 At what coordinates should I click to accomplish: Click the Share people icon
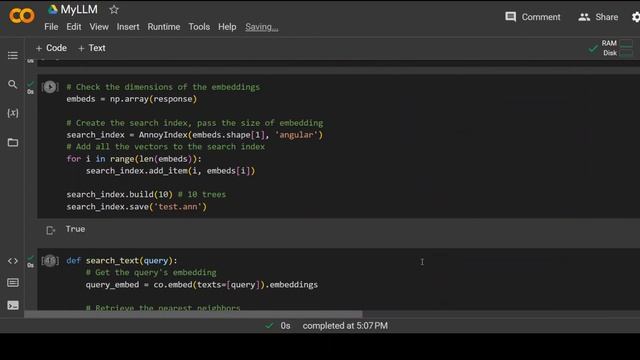tap(584, 17)
